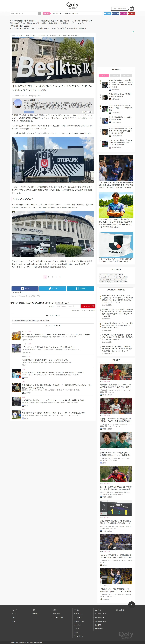Viewport: 145px width, 644px height.
Task: Click the Vodafone stadium photo
Action: 53,234
